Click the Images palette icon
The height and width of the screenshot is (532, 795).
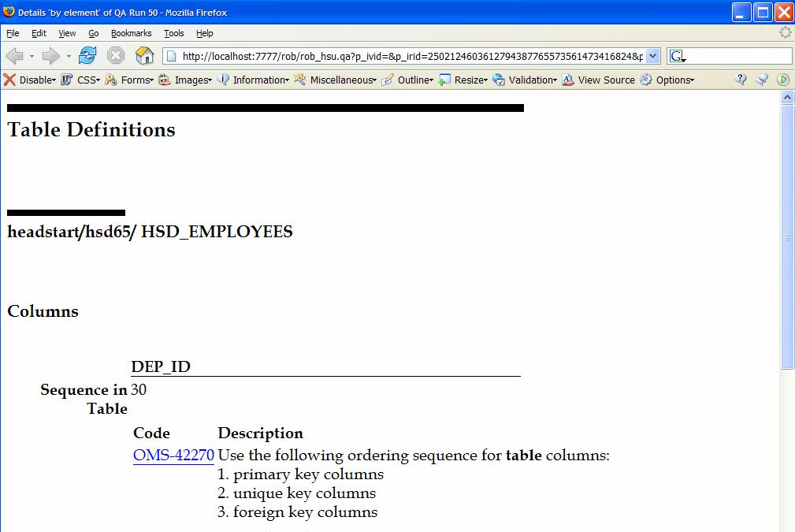(x=164, y=80)
